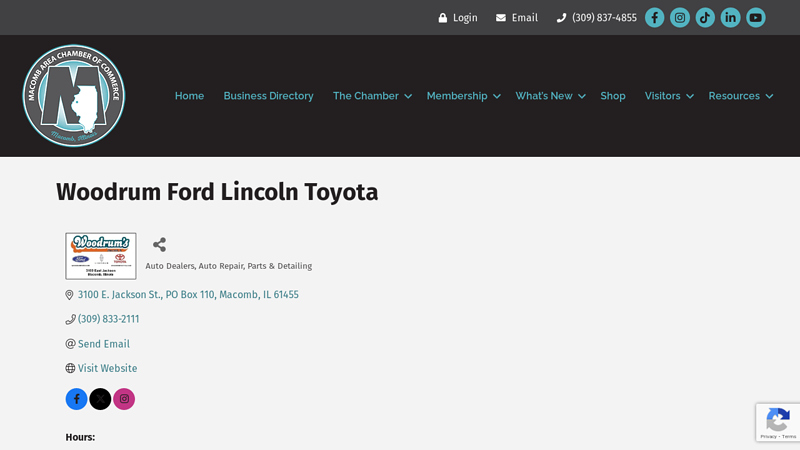Image resolution: width=800 pixels, height=450 pixels.
Task: Open the Shop menu item
Action: tap(613, 96)
